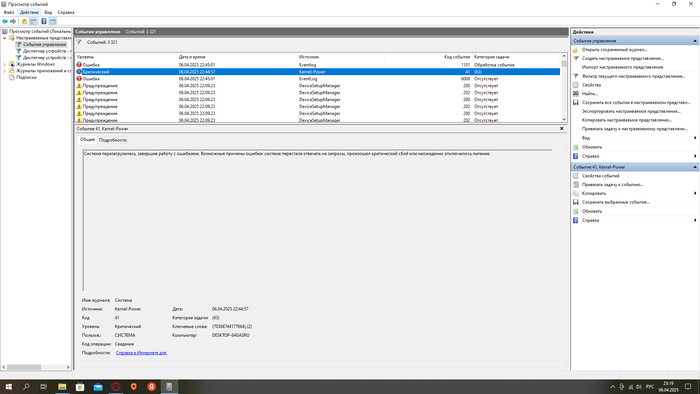Screen dimensions: 700x394
Task: Click Привязать задачу к событию action
Action: [612, 185]
